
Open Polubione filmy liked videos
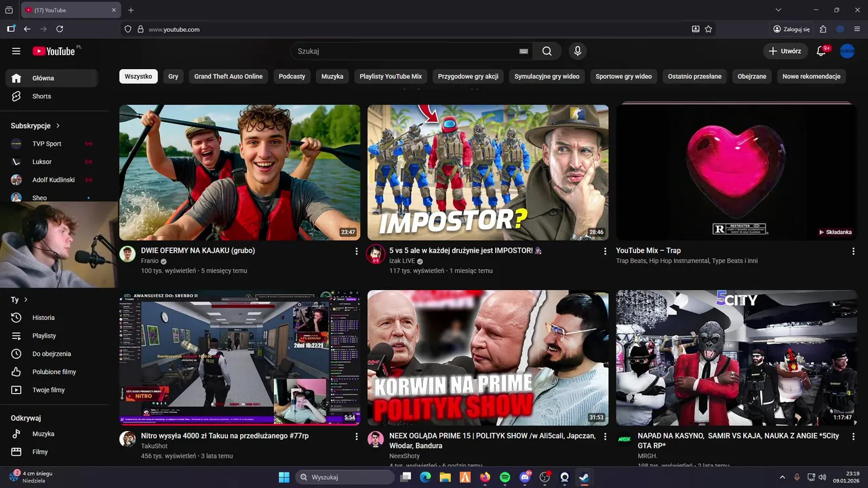coord(52,371)
